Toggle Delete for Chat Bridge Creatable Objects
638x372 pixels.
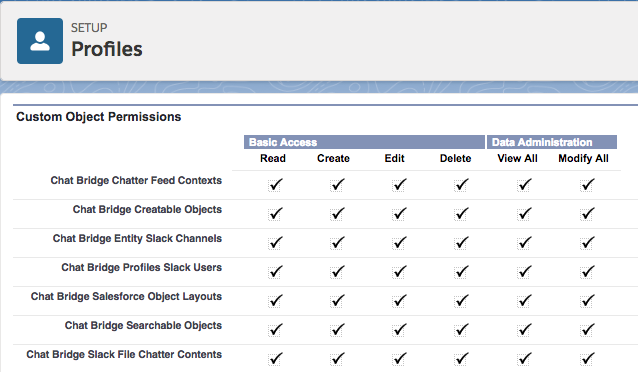[x=461, y=214]
